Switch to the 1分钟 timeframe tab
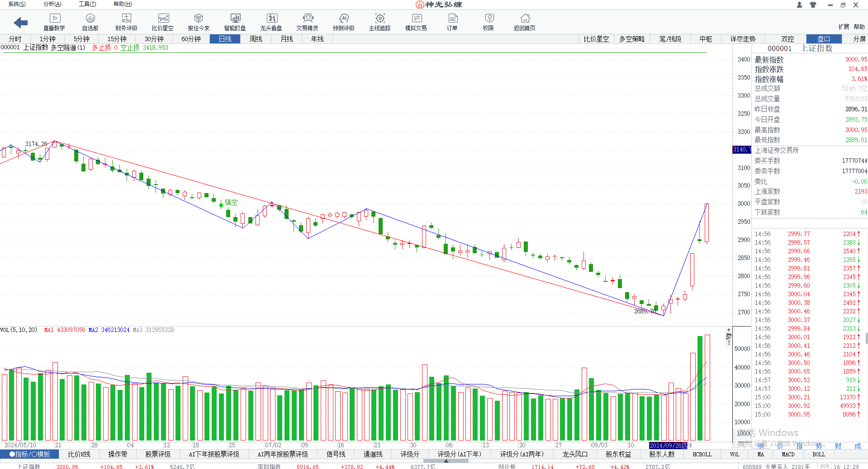The height and width of the screenshot is (469, 868). point(47,39)
